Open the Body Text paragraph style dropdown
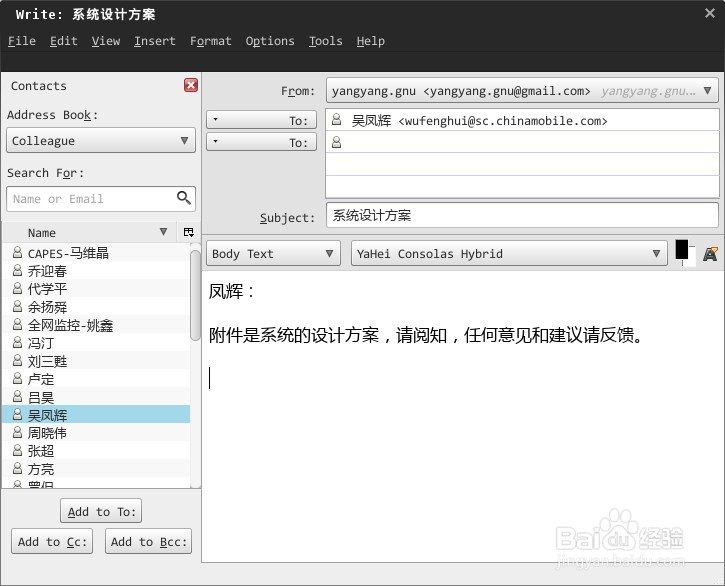Screen dimensions: 725x586 pyautogui.click(x=273, y=253)
